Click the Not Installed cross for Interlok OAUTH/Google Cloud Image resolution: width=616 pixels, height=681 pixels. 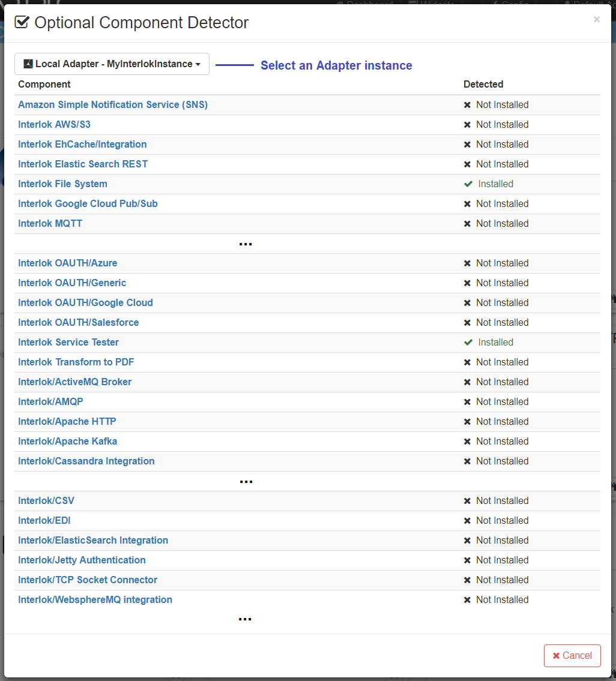tap(467, 303)
